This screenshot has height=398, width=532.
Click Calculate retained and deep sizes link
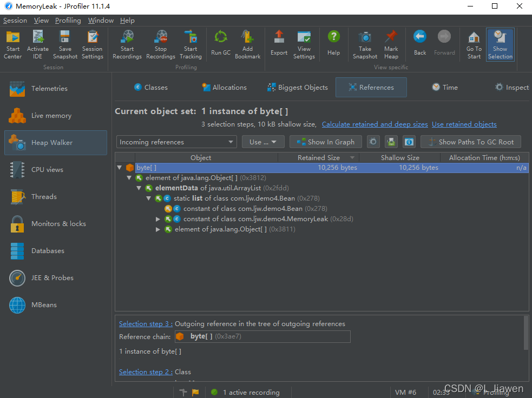tap(375, 124)
